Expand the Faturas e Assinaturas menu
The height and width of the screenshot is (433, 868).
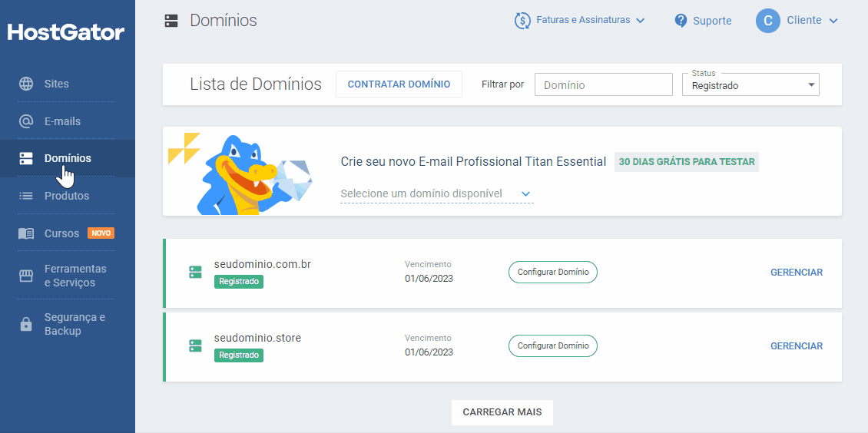(580, 21)
